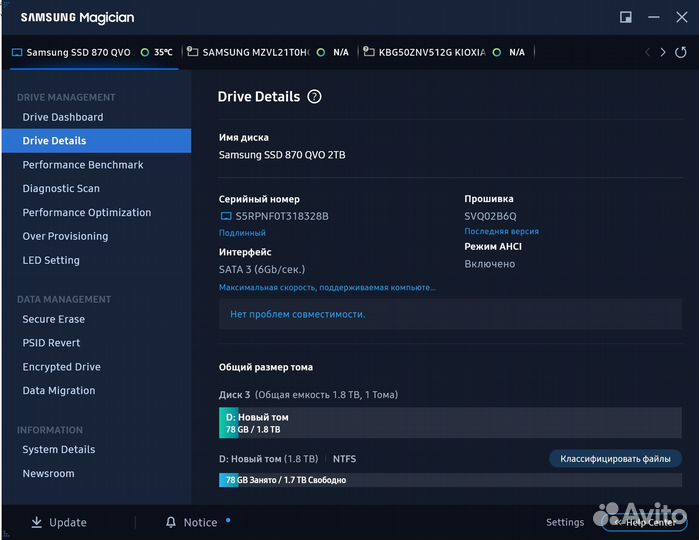This screenshot has width=699, height=540.
Task: Click the 78 GB Занято usage bar
Action: (450, 480)
